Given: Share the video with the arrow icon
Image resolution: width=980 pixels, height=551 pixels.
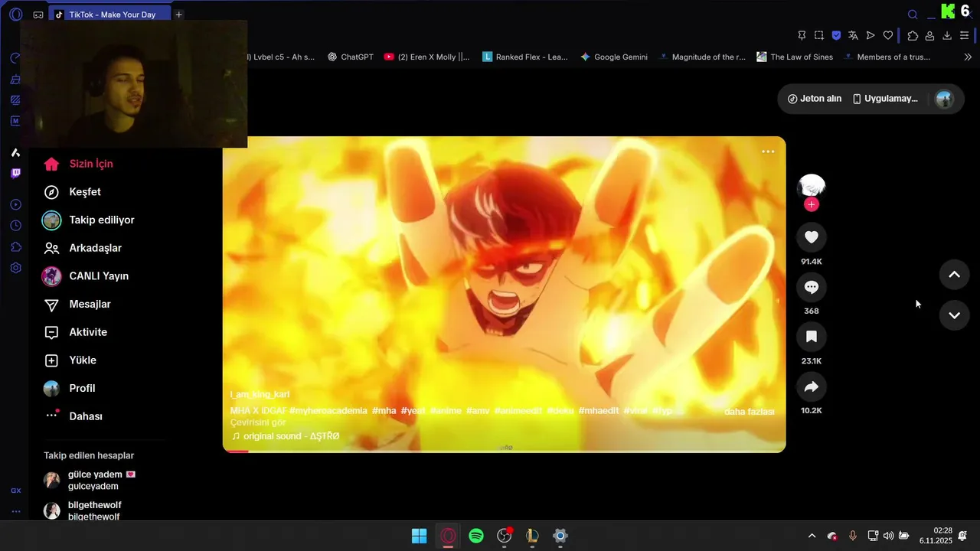Looking at the screenshot, I should coord(812,387).
